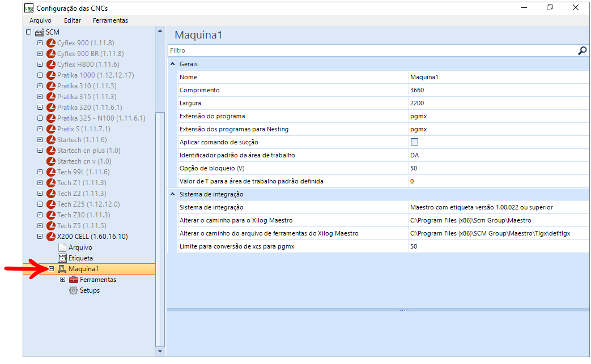Click the Tech Z25 machine icon
The width and height of the screenshot is (591, 364).
[51, 204]
